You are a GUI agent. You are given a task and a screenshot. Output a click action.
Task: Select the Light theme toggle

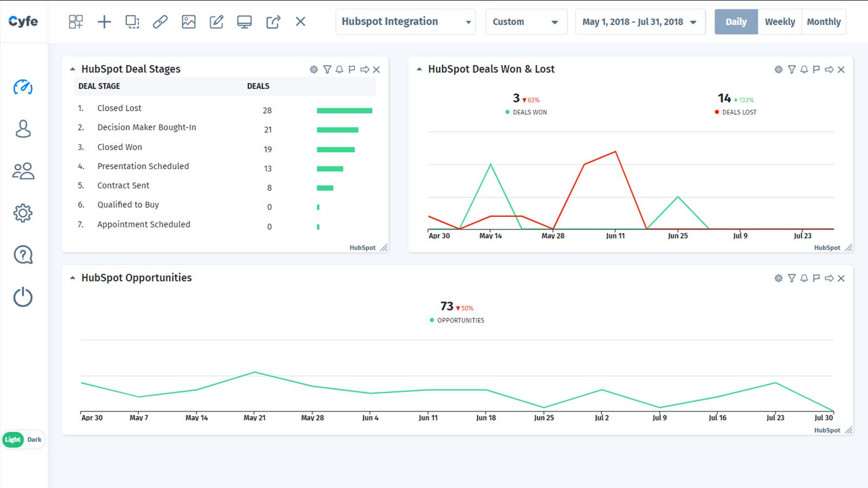pos(13,440)
